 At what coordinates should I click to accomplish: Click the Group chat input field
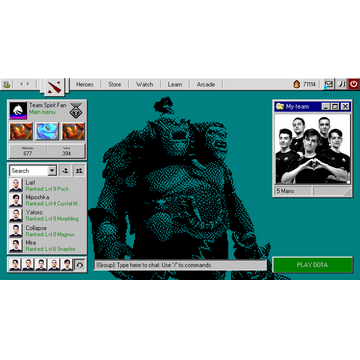tap(180, 265)
